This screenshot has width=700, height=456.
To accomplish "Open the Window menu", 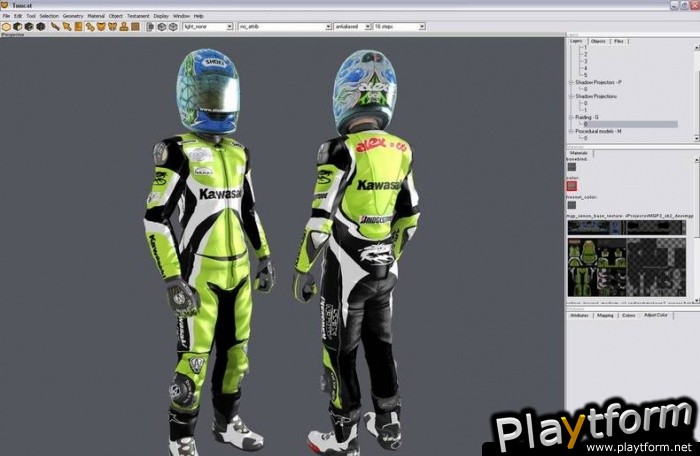I will point(181,16).
